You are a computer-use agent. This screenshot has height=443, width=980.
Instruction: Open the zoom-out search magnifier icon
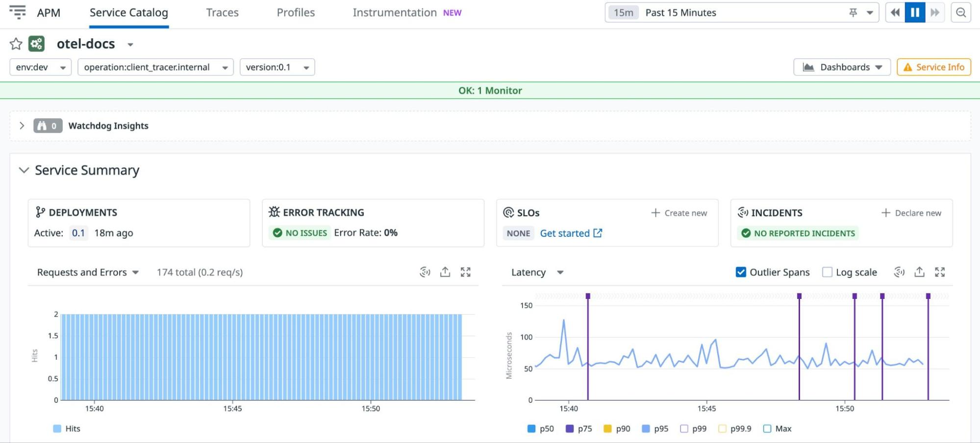tap(961, 13)
